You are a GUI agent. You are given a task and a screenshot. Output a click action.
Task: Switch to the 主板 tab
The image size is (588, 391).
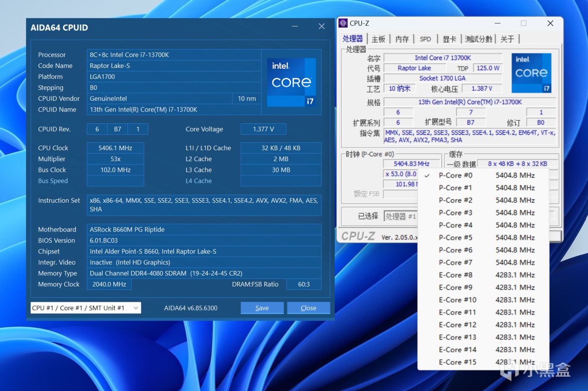tap(378, 39)
